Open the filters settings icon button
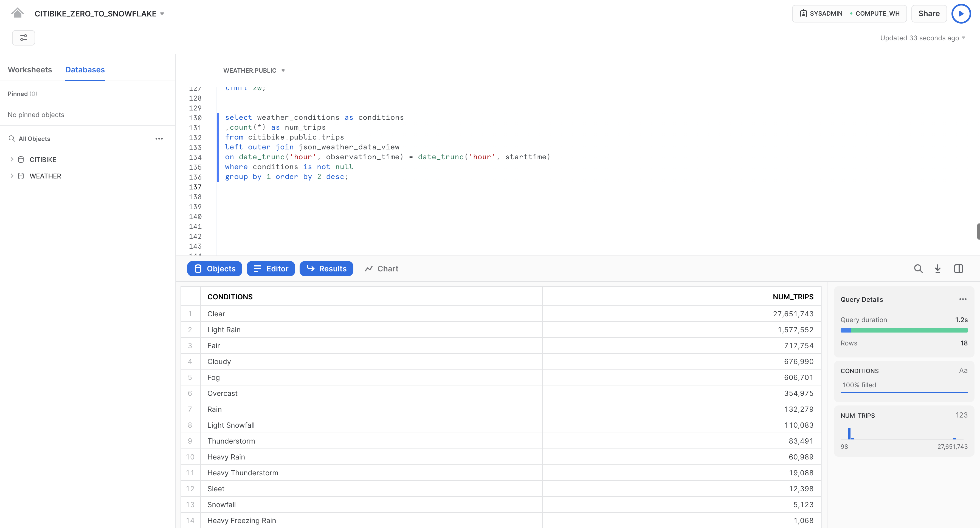The width and height of the screenshot is (980, 528). (x=24, y=38)
